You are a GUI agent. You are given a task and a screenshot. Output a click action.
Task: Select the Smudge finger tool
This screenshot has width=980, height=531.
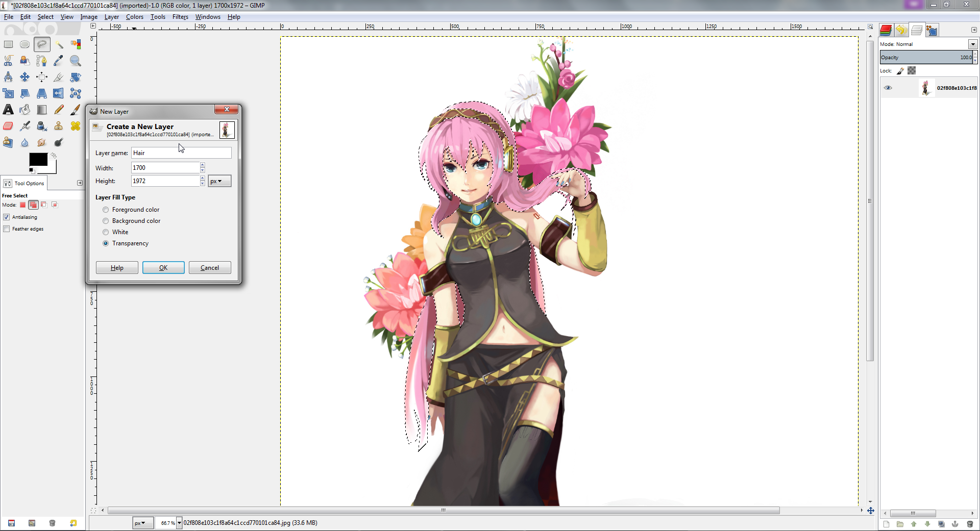click(x=42, y=142)
